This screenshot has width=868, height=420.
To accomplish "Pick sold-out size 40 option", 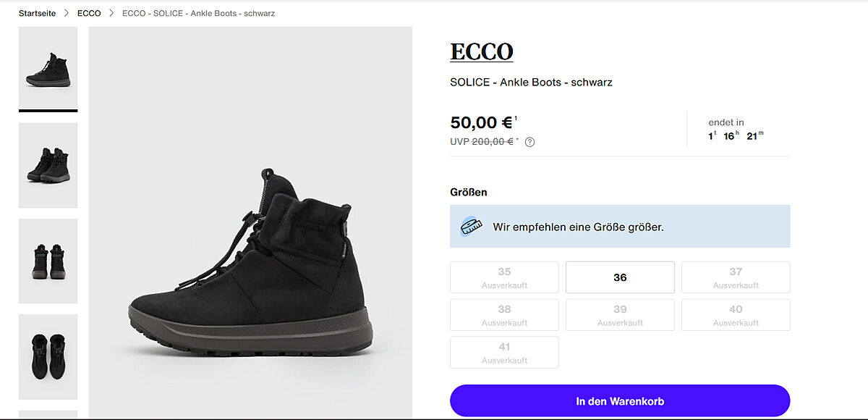I will coord(736,315).
